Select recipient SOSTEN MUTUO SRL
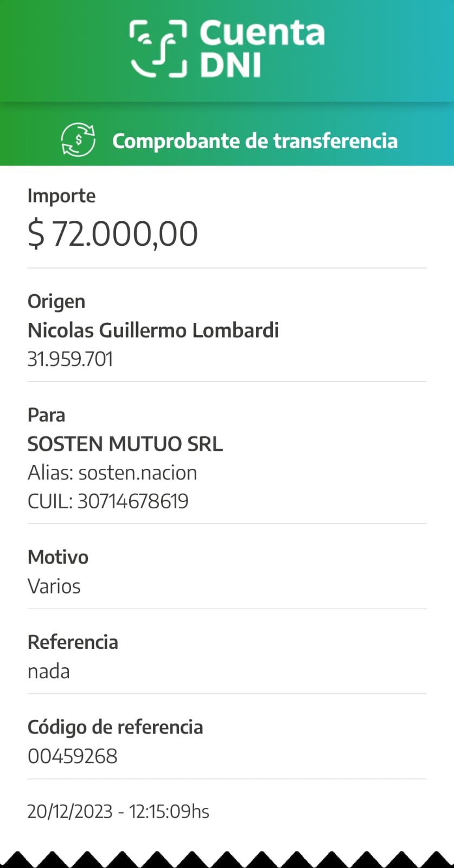This screenshot has height=868, width=454. (x=125, y=444)
